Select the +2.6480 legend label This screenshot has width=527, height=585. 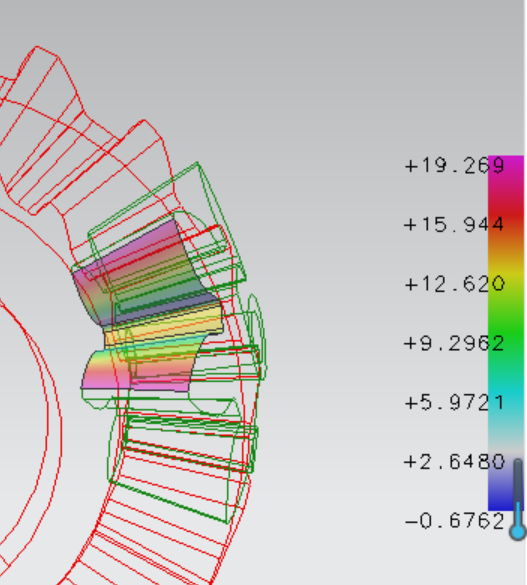click(454, 462)
